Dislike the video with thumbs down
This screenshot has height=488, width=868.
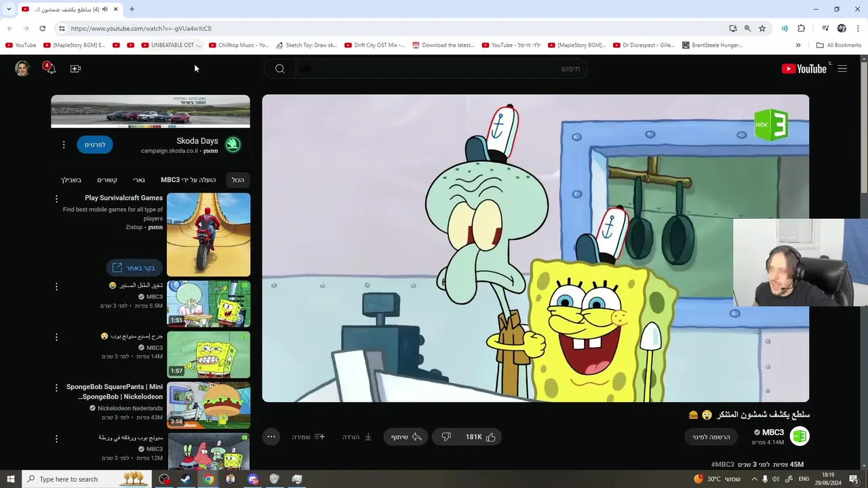(446, 437)
